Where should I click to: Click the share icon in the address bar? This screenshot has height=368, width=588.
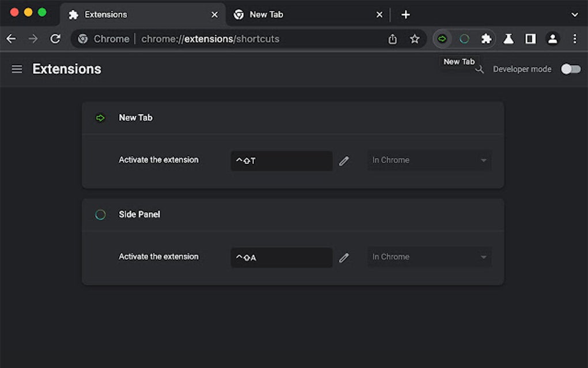coord(393,39)
